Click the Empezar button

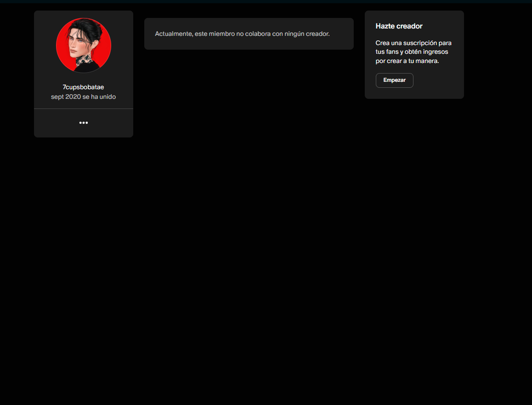coord(394,80)
